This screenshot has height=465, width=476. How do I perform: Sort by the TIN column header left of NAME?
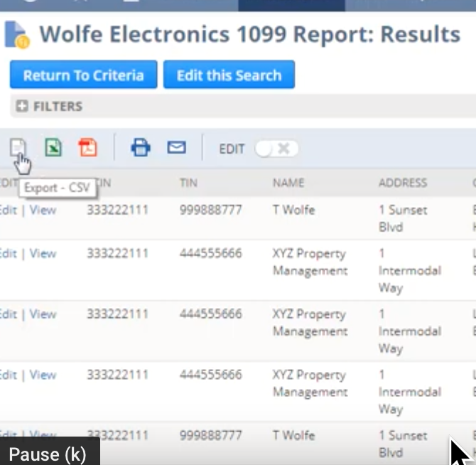[x=188, y=183]
